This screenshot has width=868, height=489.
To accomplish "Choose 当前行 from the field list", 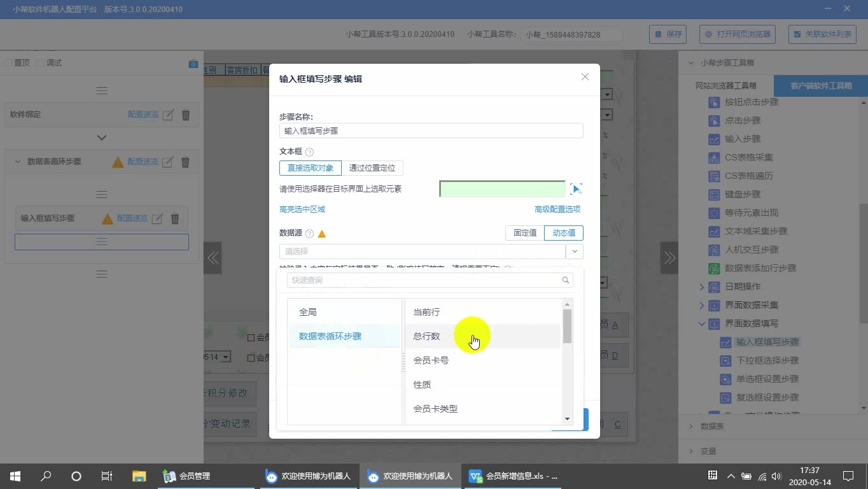I will coord(483,312).
